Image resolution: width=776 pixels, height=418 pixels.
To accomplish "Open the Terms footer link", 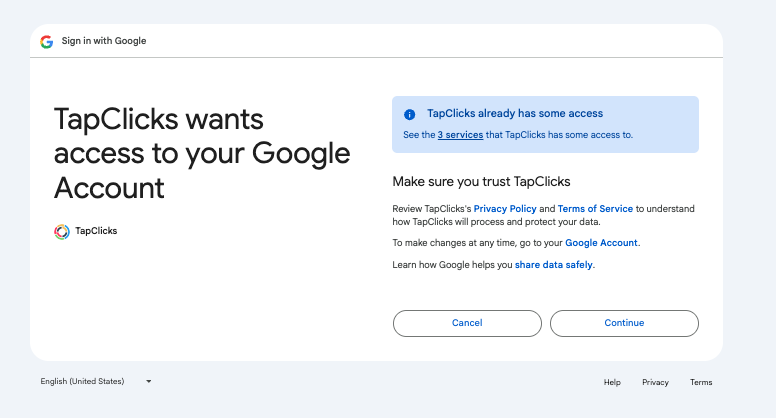I will click(x=701, y=382).
